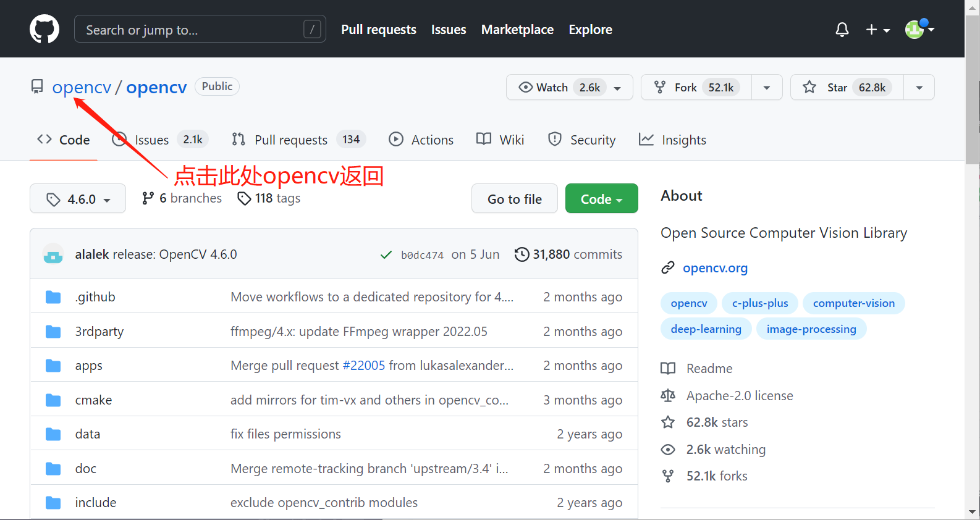Click the bold opencv repository name link

point(156,87)
